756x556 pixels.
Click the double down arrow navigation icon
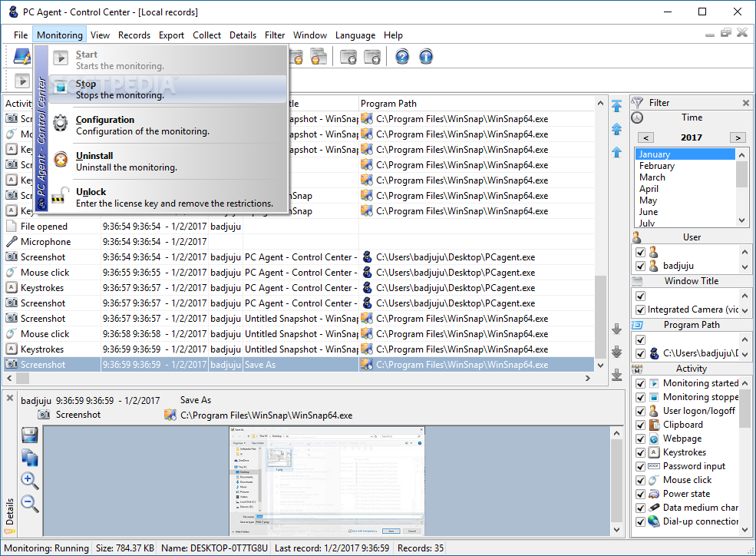616,352
